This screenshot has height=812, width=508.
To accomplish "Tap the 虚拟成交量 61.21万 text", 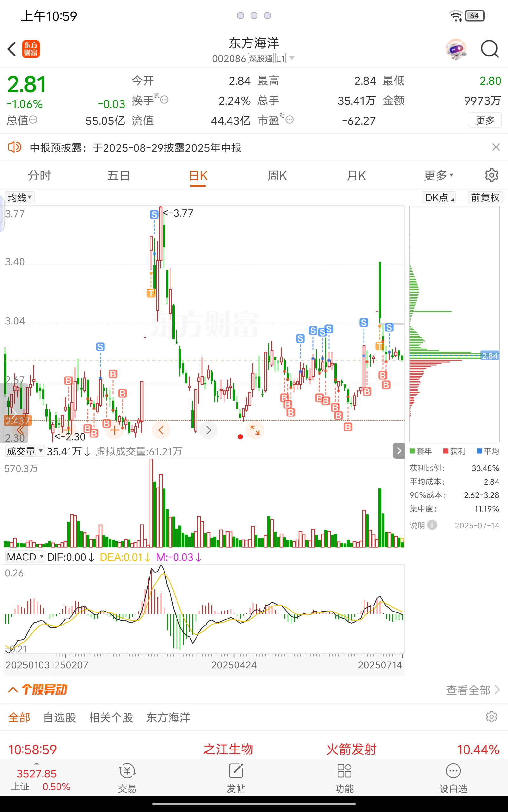I will 139,451.
